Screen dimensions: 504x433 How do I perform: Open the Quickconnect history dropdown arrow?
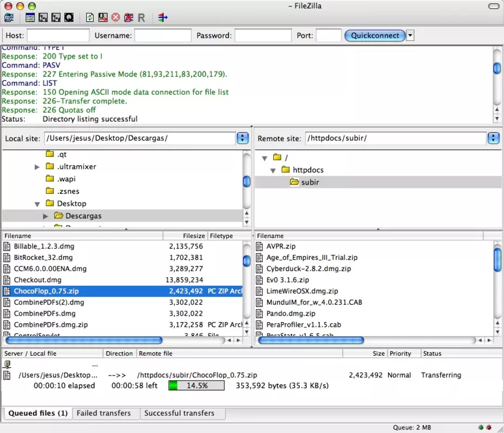[410, 35]
